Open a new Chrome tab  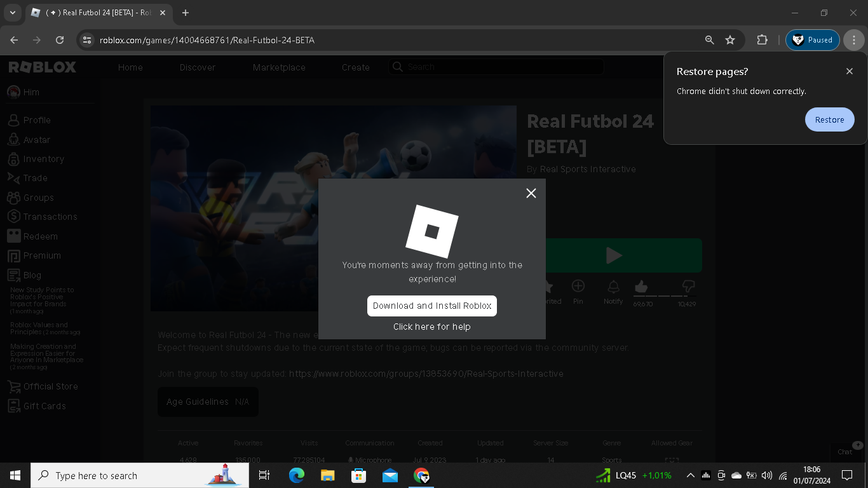point(186,13)
